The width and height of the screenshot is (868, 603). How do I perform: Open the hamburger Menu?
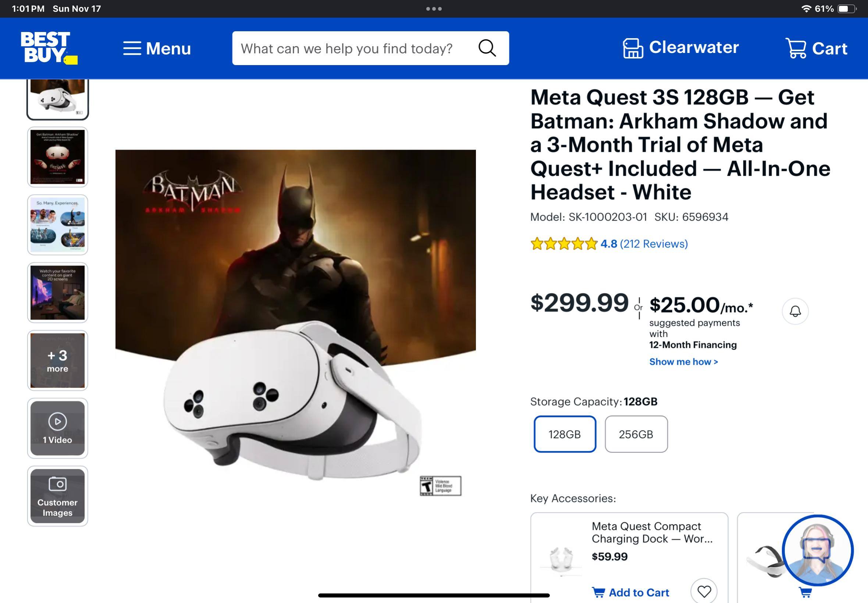tap(157, 49)
